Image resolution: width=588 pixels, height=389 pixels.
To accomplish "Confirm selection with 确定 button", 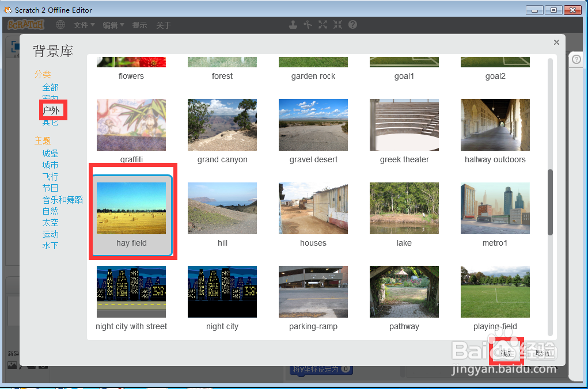I will [506, 353].
